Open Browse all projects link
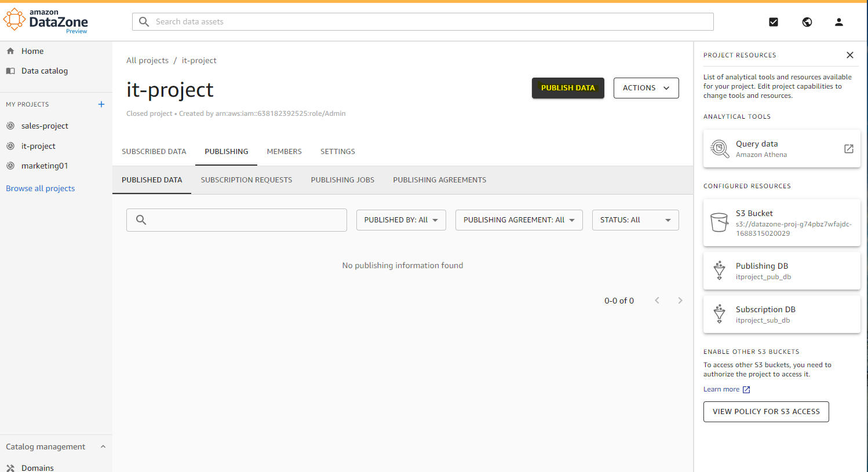868x472 pixels. [41, 188]
